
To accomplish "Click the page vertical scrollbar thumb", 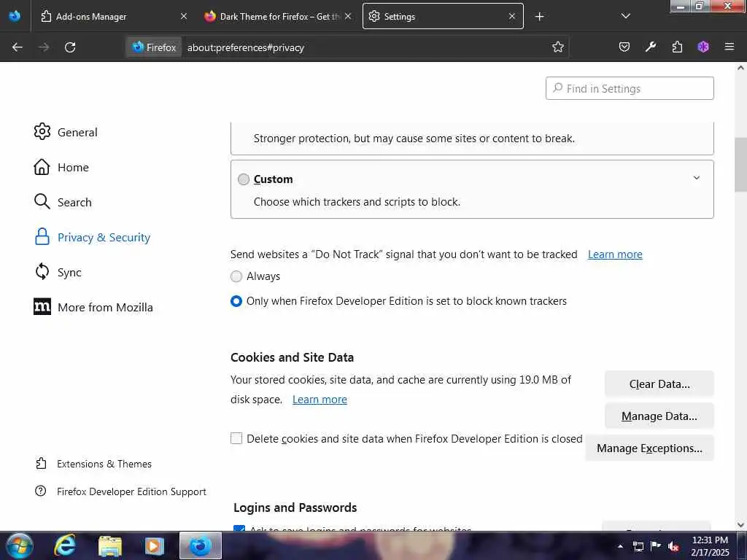I will (x=741, y=164).
